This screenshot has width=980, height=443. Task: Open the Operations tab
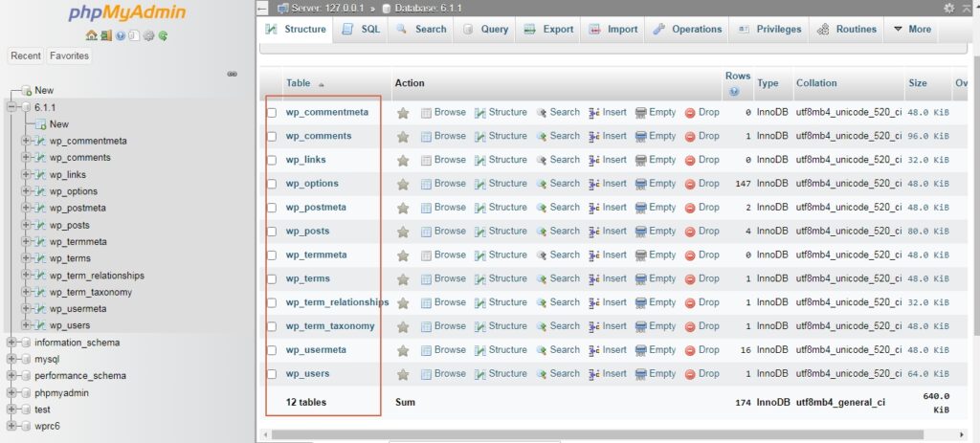coord(687,30)
